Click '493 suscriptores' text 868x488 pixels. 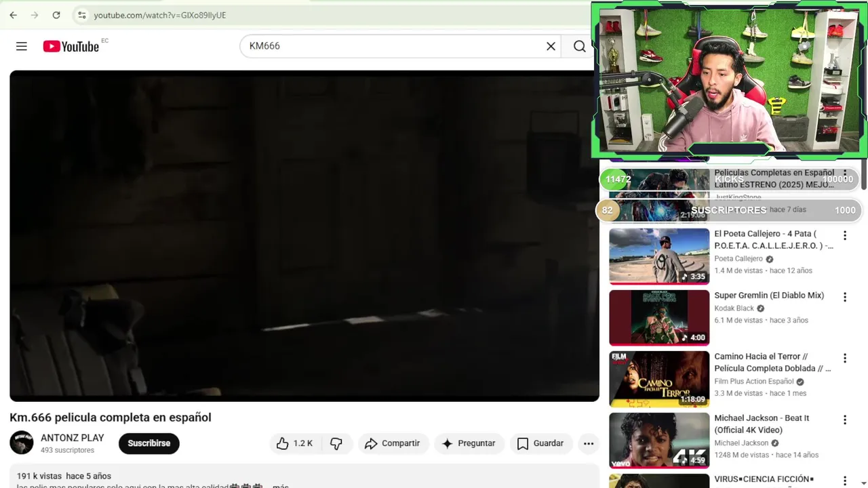[67, 450]
